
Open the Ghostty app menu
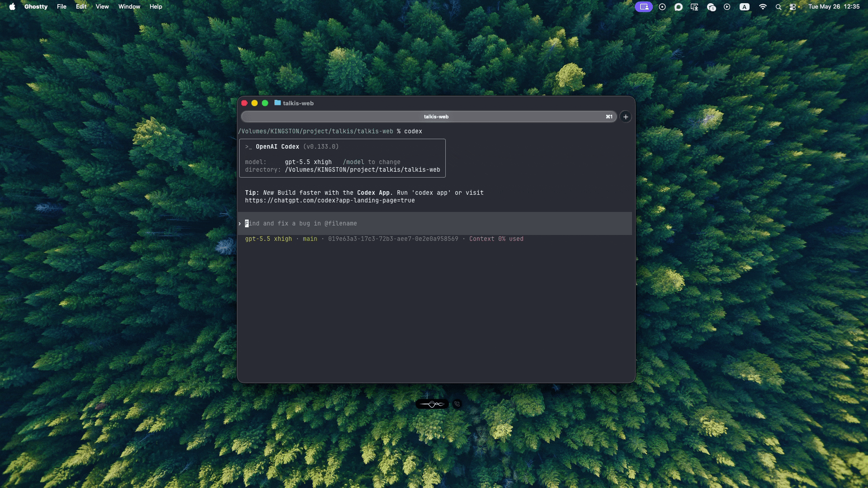pyautogui.click(x=36, y=7)
